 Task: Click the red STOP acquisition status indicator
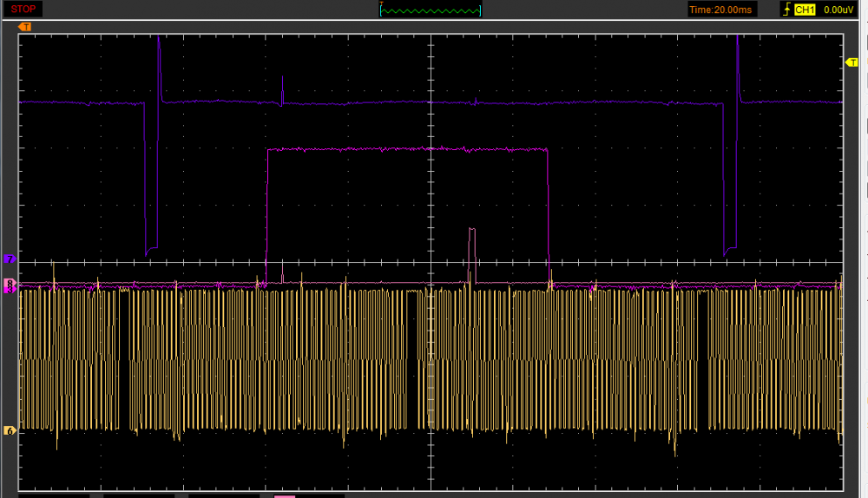click(x=23, y=9)
